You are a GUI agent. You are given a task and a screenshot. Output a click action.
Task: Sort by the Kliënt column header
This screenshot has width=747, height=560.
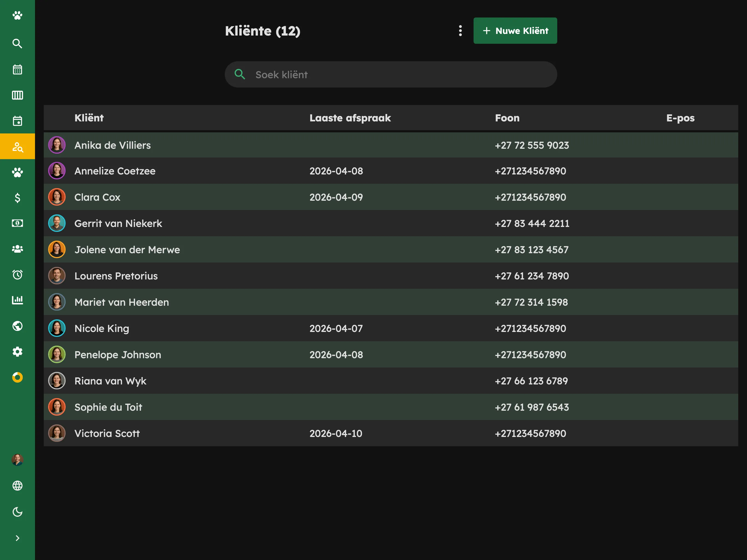point(89,118)
